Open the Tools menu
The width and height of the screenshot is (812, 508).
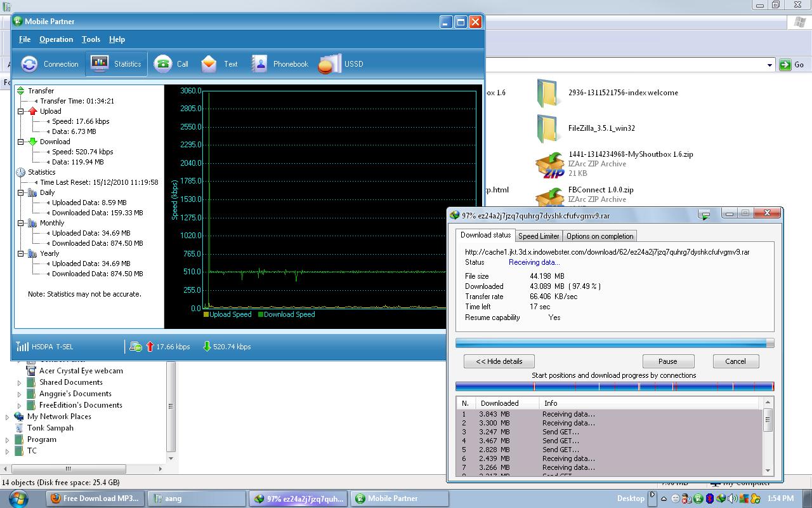pos(91,39)
